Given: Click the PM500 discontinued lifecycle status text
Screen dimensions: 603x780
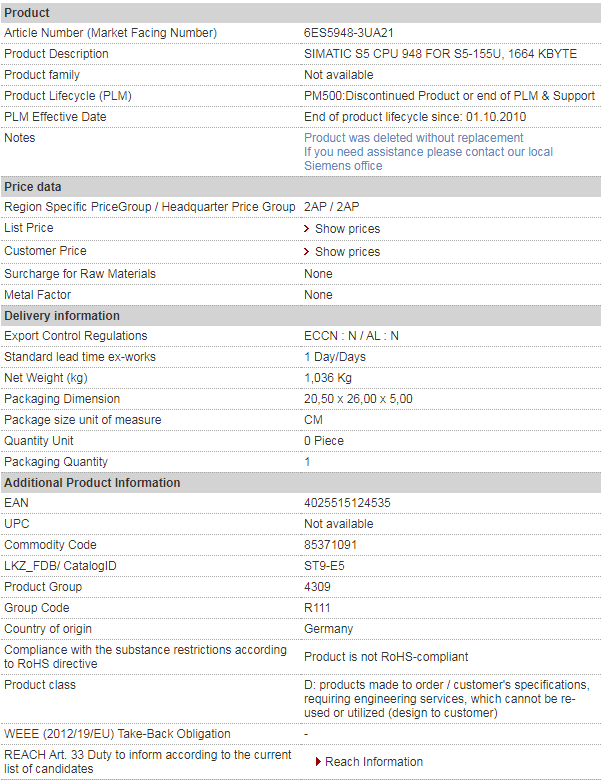Looking at the screenshot, I should click(x=449, y=96).
